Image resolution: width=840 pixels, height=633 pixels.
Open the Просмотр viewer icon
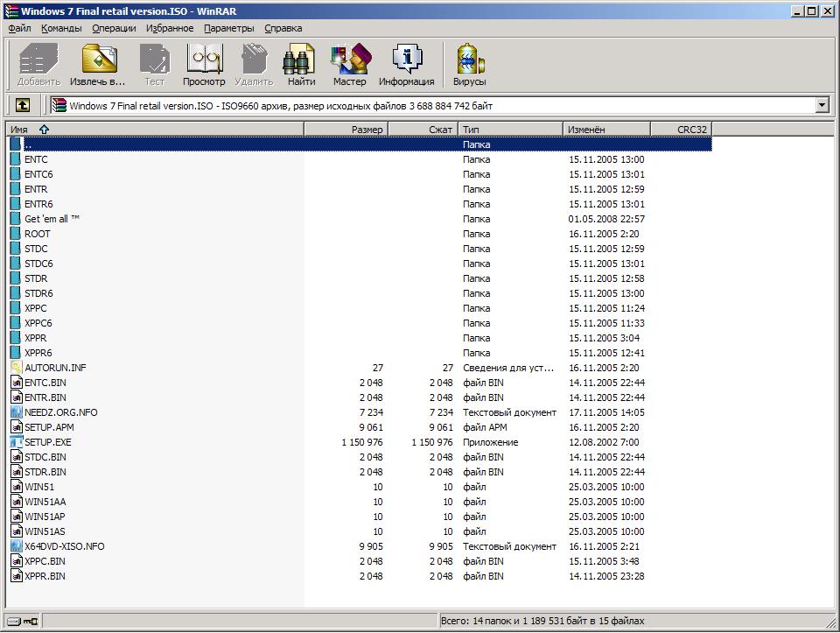tap(204, 59)
